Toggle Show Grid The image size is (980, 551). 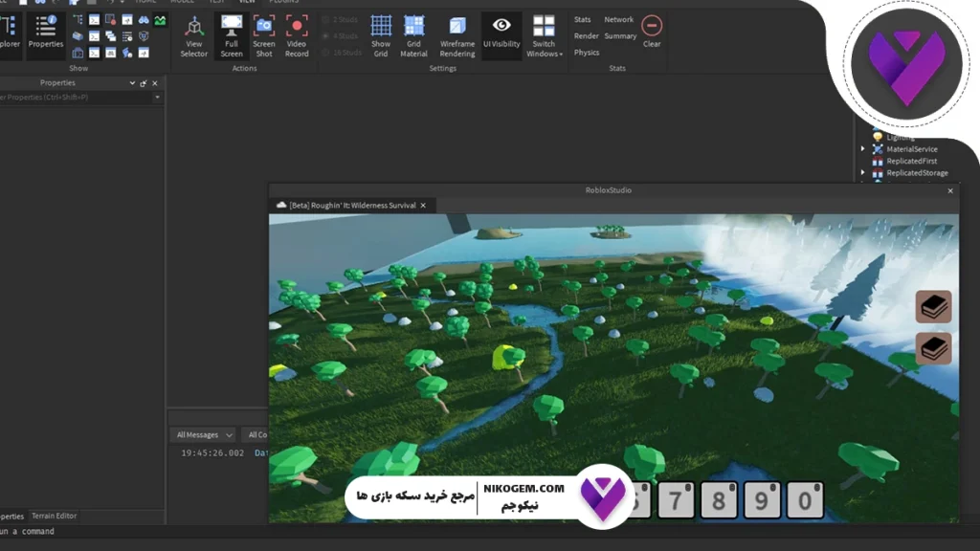[x=381, y=36]
